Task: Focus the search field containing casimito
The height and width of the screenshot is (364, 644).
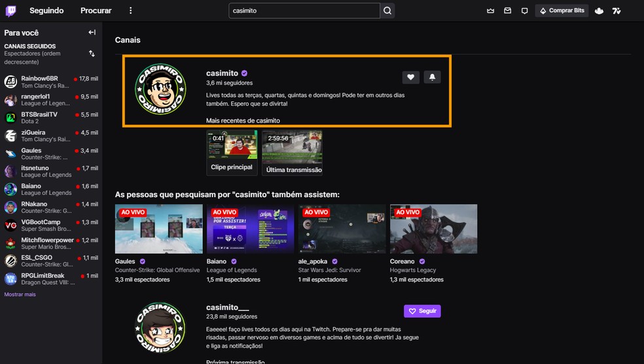Action: [304, 10]
